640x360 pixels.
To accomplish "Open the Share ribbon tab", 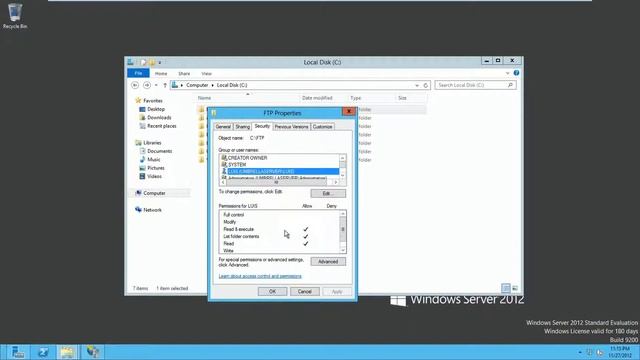I will [x=184, y=73].
